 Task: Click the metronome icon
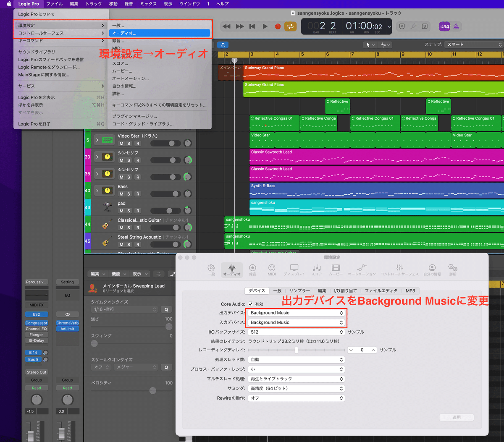click(456, 26)
